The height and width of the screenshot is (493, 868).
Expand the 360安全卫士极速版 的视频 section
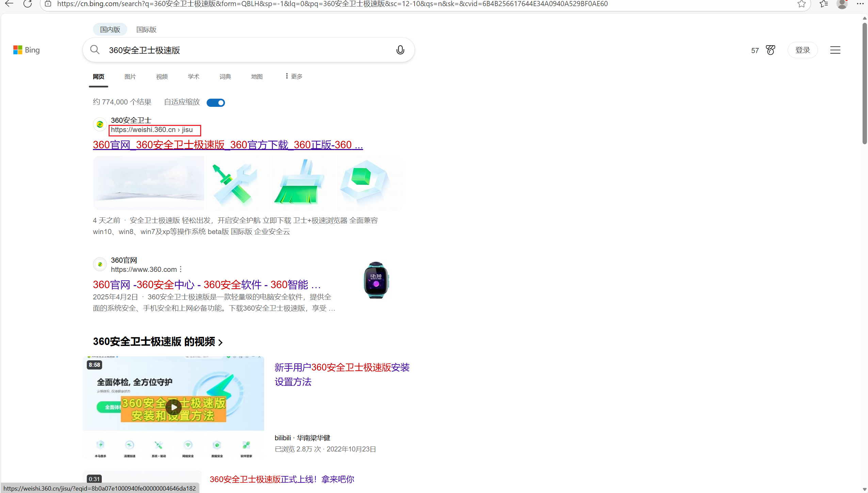click(x=158, y=341)
